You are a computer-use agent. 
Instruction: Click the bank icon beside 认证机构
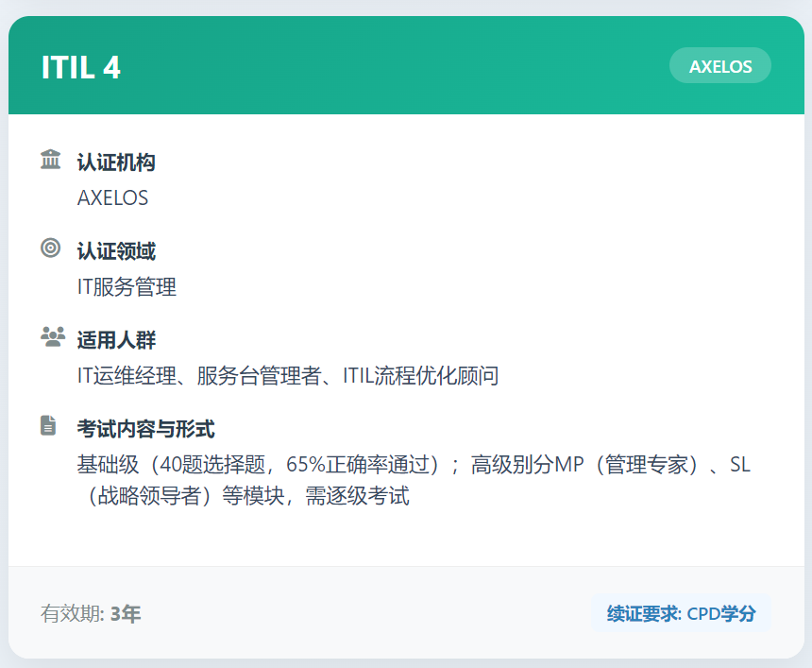(x=52, y=161)
